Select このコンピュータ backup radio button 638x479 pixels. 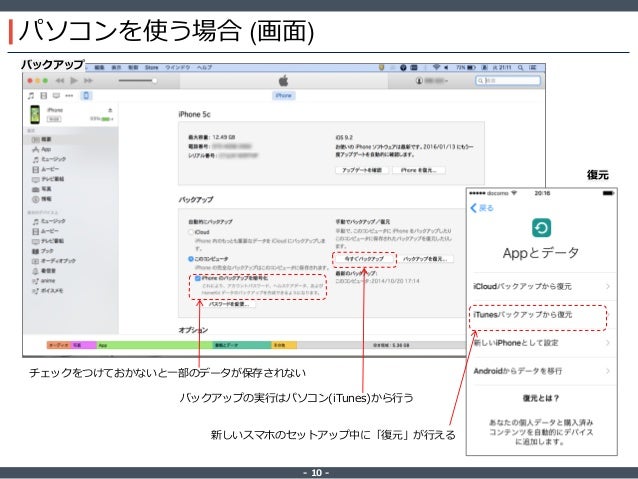(190, 259)
